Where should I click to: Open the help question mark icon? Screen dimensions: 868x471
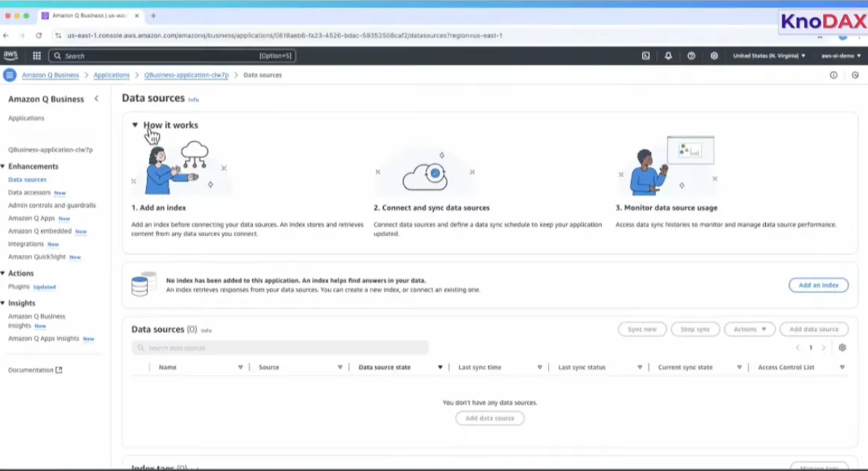pyautogui.click(x=691, y=56)
